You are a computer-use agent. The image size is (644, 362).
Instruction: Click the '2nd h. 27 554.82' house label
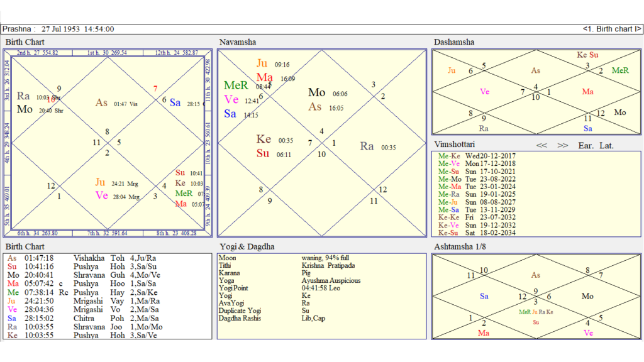pos(37,53)
